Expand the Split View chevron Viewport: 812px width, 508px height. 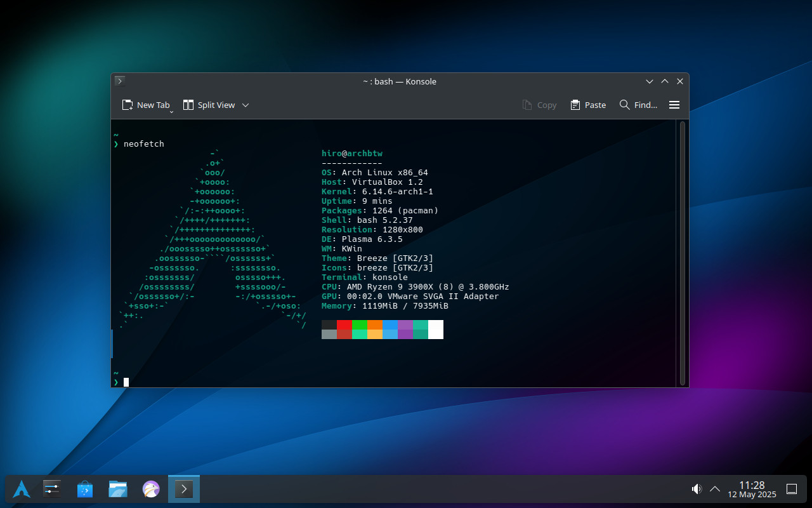246,105
